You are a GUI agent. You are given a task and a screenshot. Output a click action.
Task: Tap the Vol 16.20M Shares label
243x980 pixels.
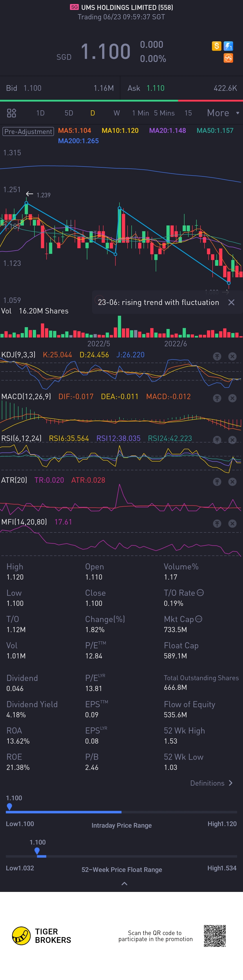(x=35, y=311)
